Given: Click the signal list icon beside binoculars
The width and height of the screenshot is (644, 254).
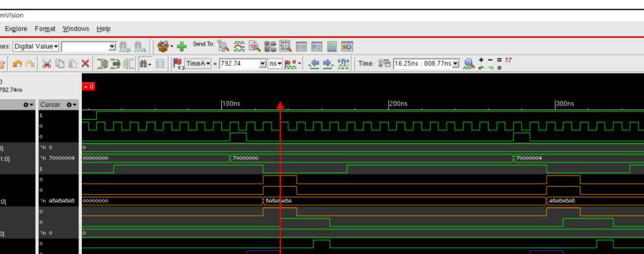Looking at the screenshot, I should point(160,64).
